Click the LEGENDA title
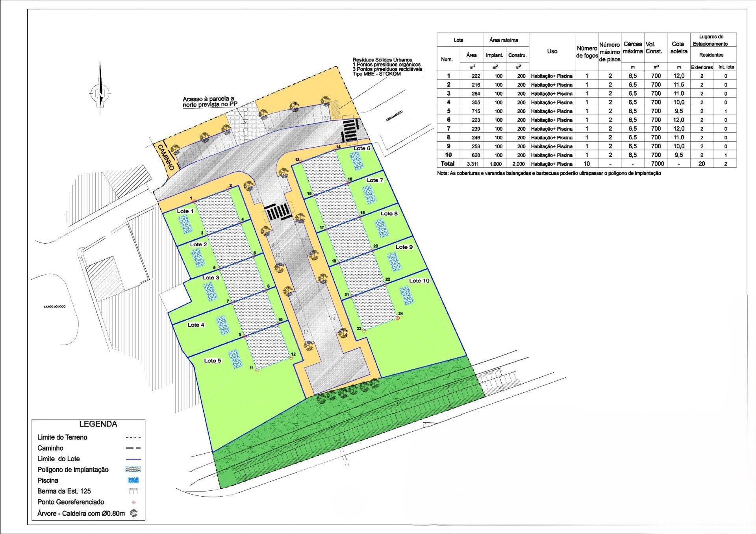The width and height of the screenshot is (756, 534). tap(98, 424)
